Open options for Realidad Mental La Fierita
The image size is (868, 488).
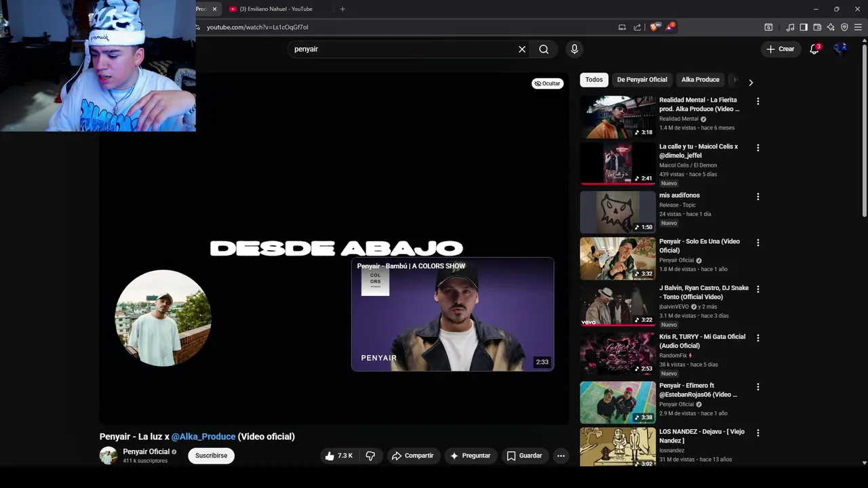[x=758, y=101]
